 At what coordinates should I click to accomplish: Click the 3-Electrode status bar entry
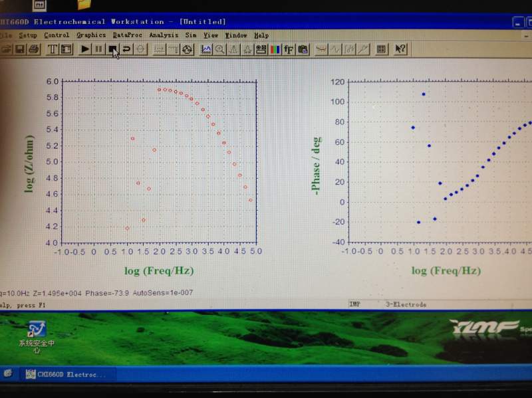pos(406,304)
